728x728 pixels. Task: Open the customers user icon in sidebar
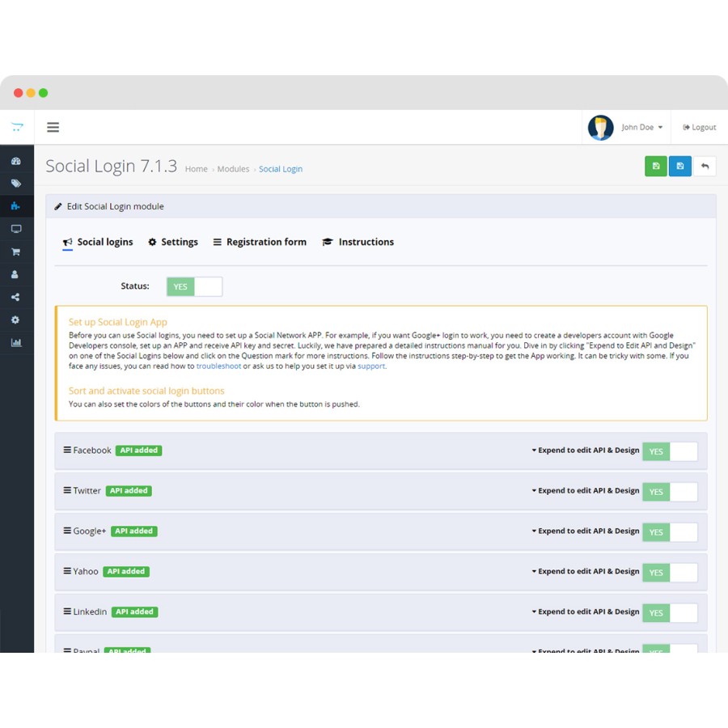[15, 274]
